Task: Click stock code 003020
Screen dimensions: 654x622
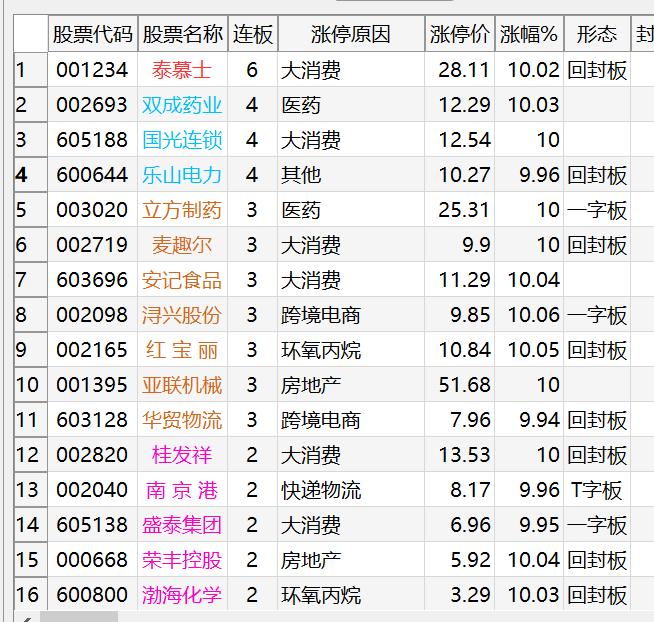Action: pyautogui.click(x=92, y=210)
